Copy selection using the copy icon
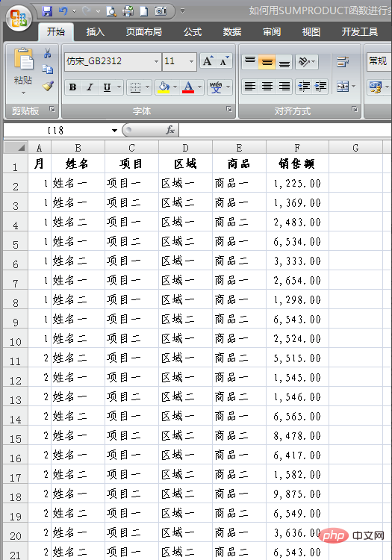392x560 pixels. 47,69
